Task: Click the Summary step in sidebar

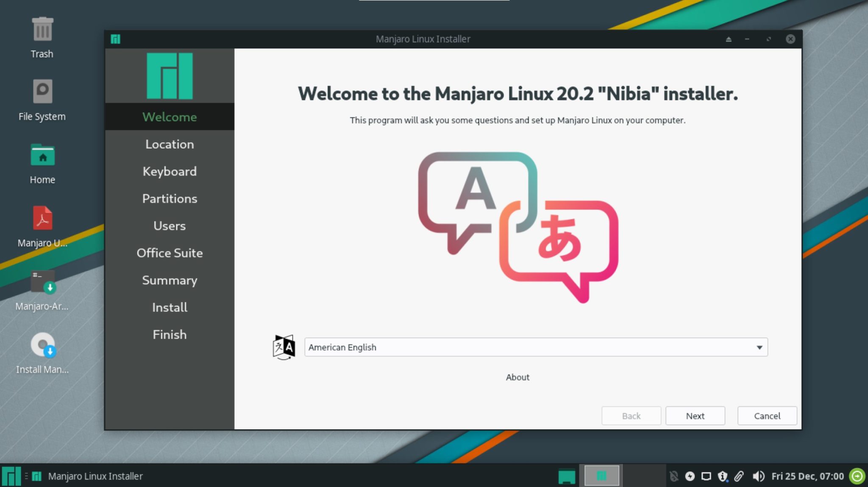Action: pos(170,280)
